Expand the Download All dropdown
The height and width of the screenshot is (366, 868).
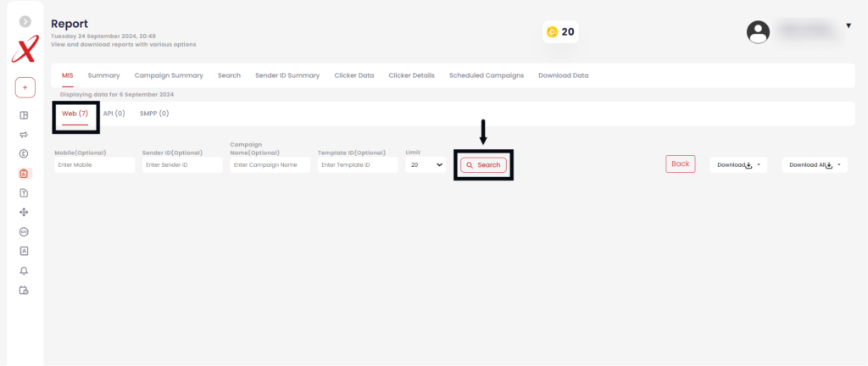click(814, 165)
